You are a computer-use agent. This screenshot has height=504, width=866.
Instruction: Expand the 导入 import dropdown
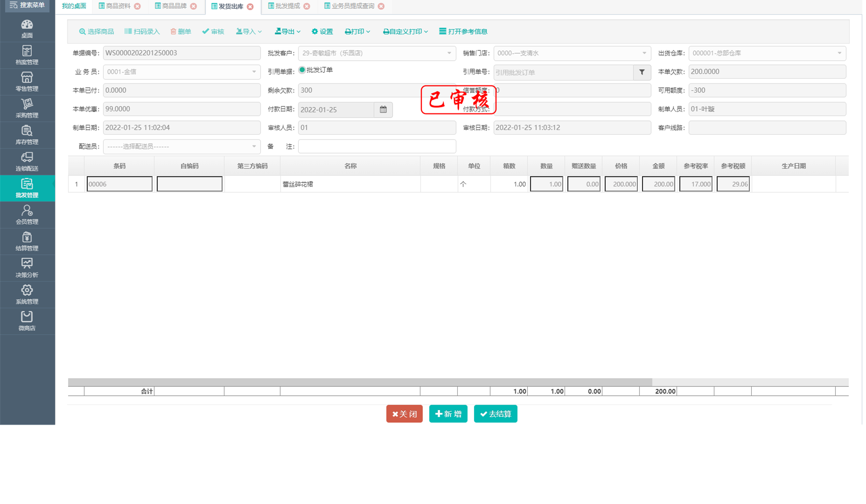pyautogui.click(x=249, y=31)
